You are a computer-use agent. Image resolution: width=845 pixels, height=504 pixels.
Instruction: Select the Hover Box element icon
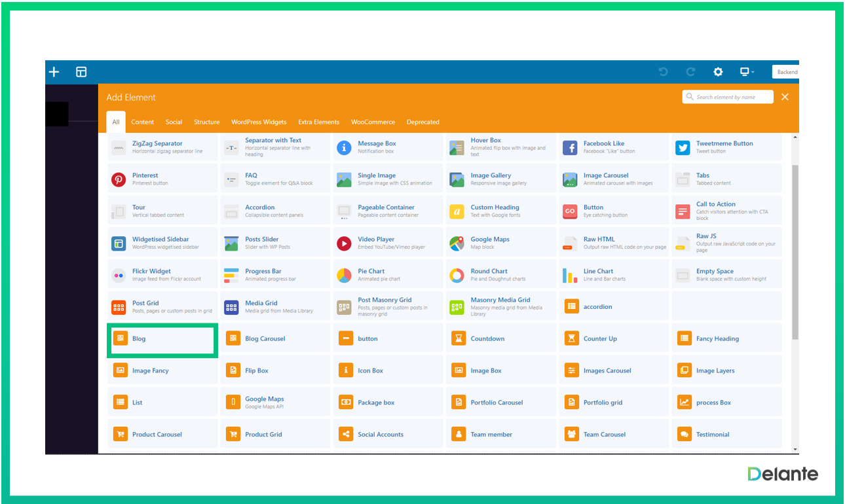pos(457,148)
